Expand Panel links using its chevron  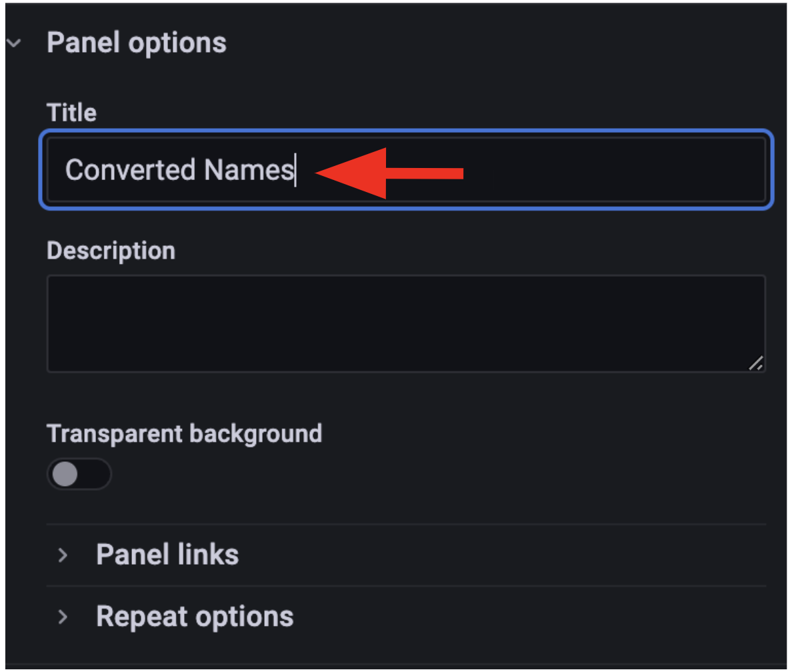point(63,555)
